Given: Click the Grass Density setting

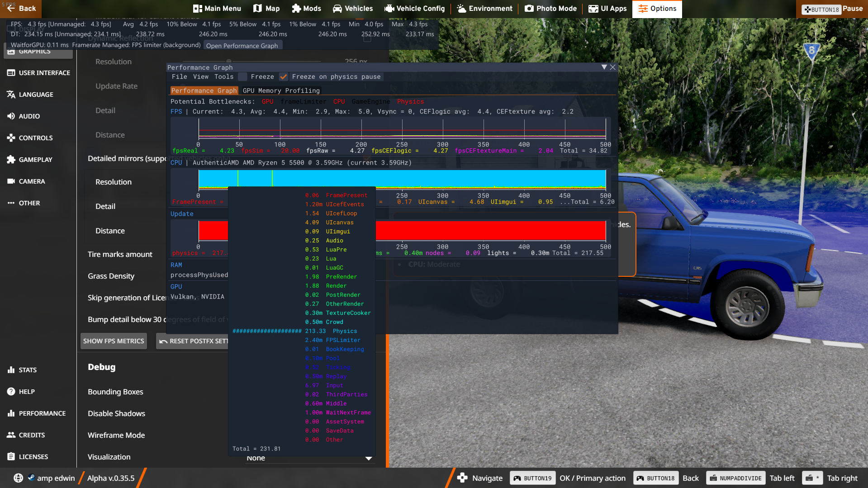Looking at the screenshot, I should click(111, 276).
